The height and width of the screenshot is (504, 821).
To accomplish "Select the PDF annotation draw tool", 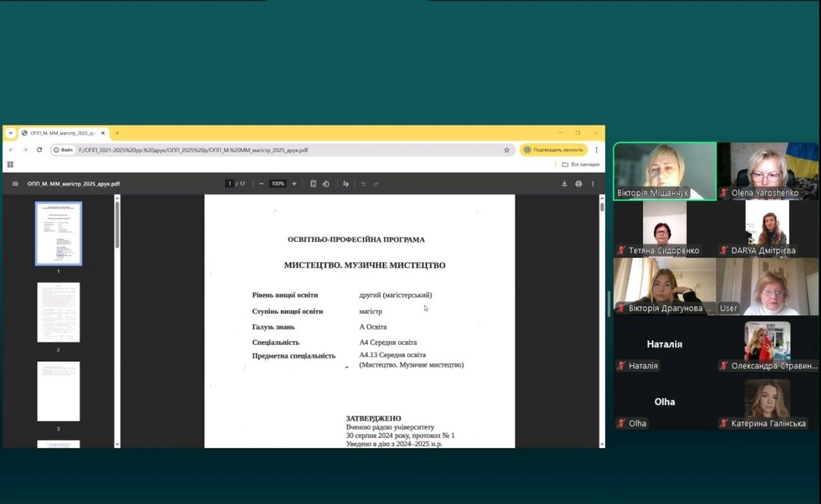I will click(x=346, y=184).
